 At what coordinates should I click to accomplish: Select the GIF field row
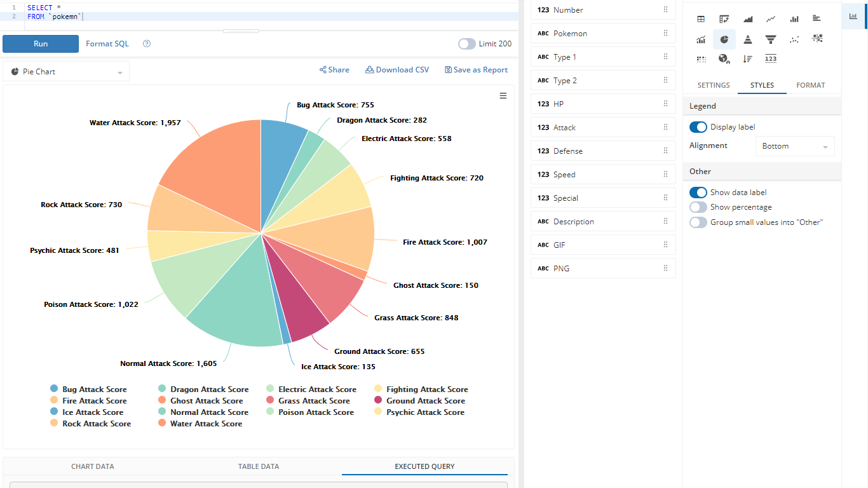603,245
